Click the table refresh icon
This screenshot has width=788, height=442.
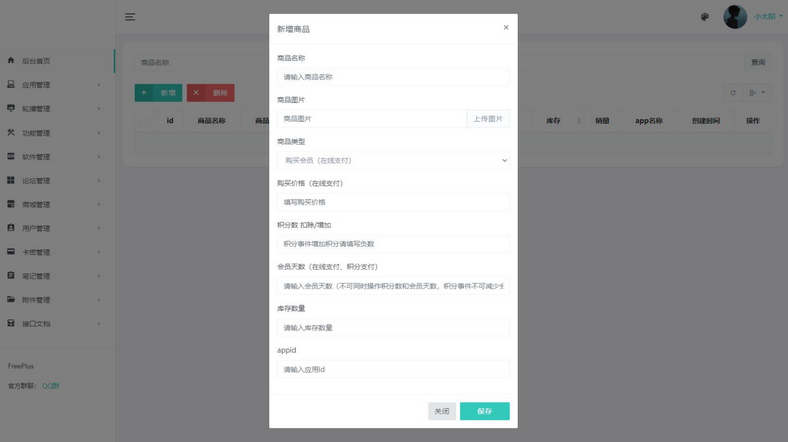coord(733,92)
